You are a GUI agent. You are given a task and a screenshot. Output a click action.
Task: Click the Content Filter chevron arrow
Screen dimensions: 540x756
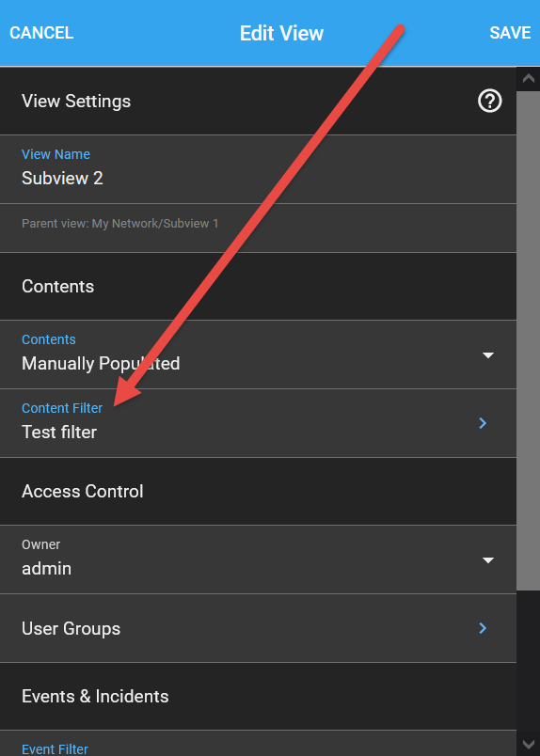click(483, 423)
